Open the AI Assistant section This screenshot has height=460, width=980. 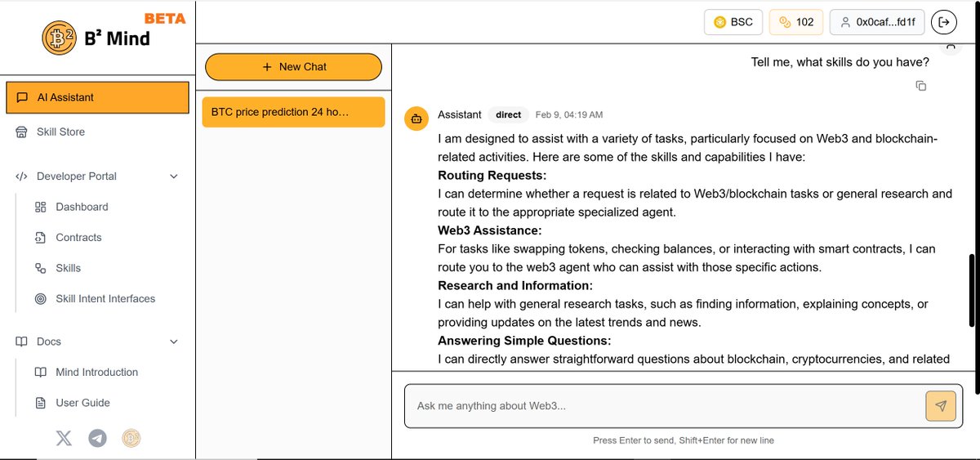tap(98, 97)
